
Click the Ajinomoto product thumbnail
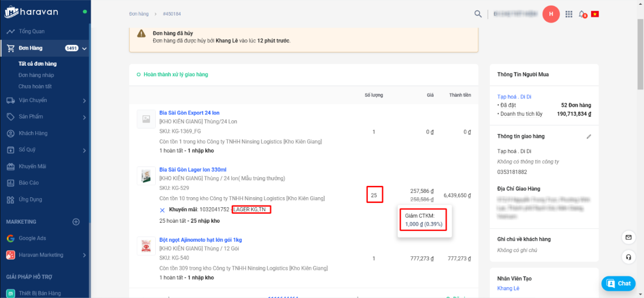(146, 246)
